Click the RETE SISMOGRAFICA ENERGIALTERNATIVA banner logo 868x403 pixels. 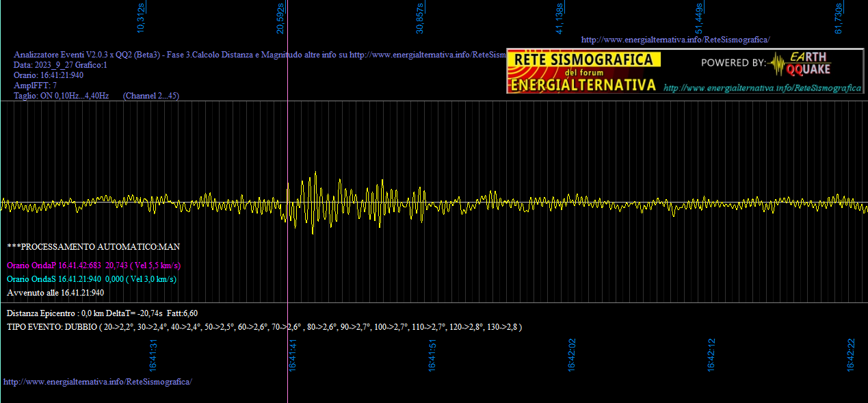(583, 71)
